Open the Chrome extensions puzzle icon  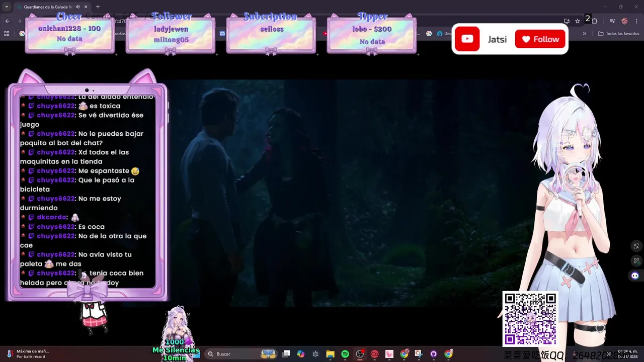coord(595,21)
